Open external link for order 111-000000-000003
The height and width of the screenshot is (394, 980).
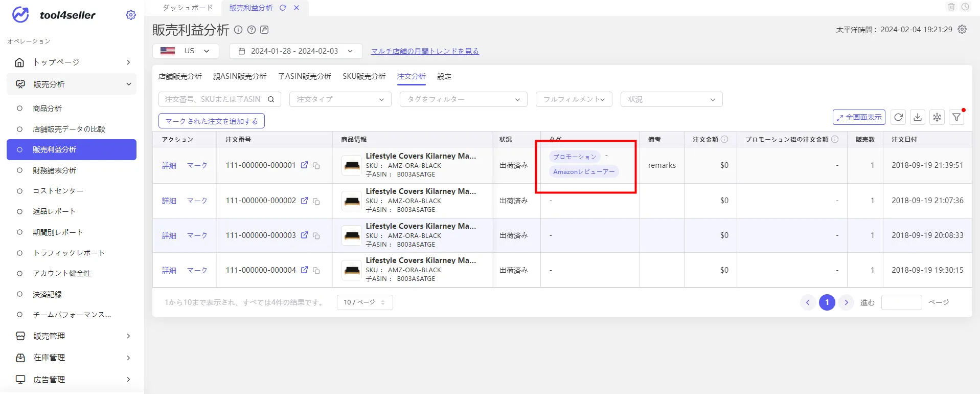pos(305,235)
